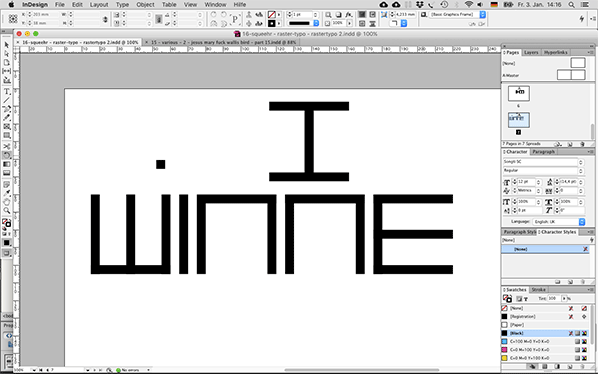Viewport: 598px width, 374px height.
Task: Click the reference point locator grid
Action: pos(13,19)
